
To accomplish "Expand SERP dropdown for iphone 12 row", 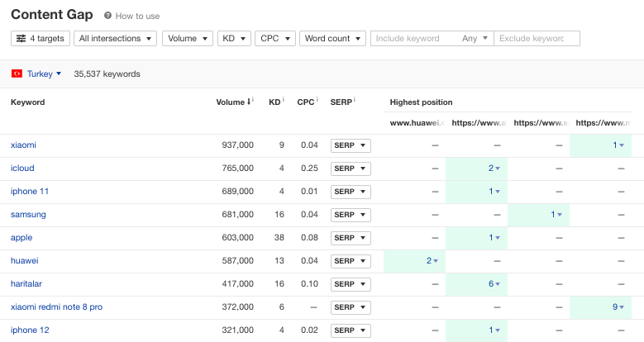I will click(x=351, y=330).
